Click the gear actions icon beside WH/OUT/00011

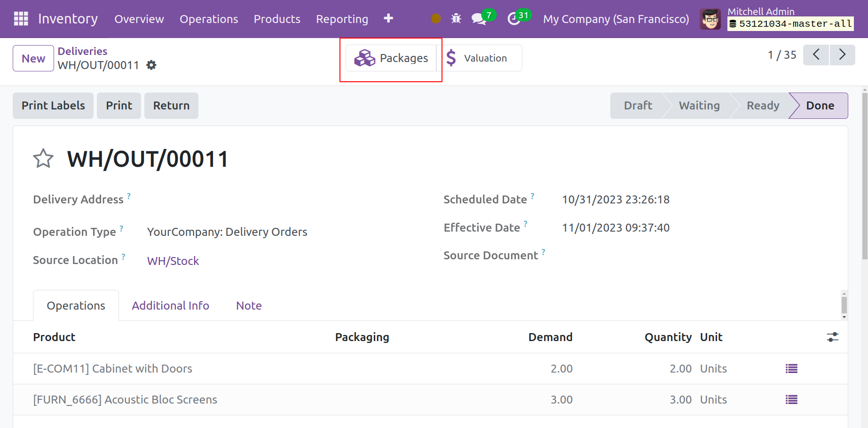pos(151,65)
